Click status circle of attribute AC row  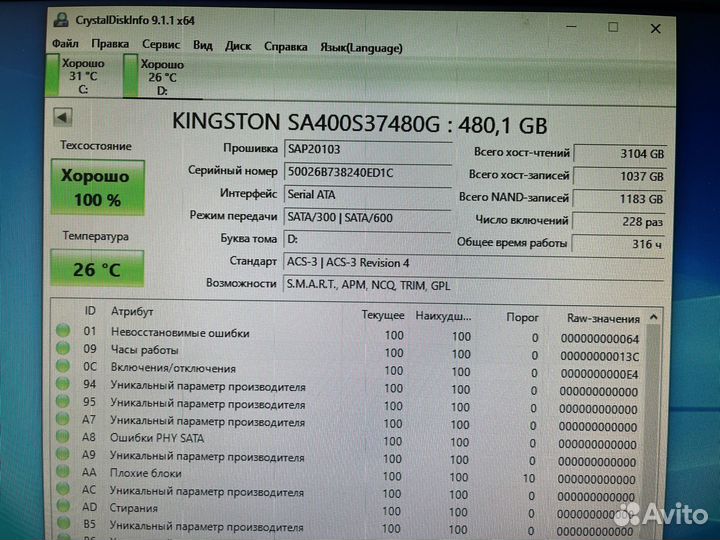[x=63, y=489]
